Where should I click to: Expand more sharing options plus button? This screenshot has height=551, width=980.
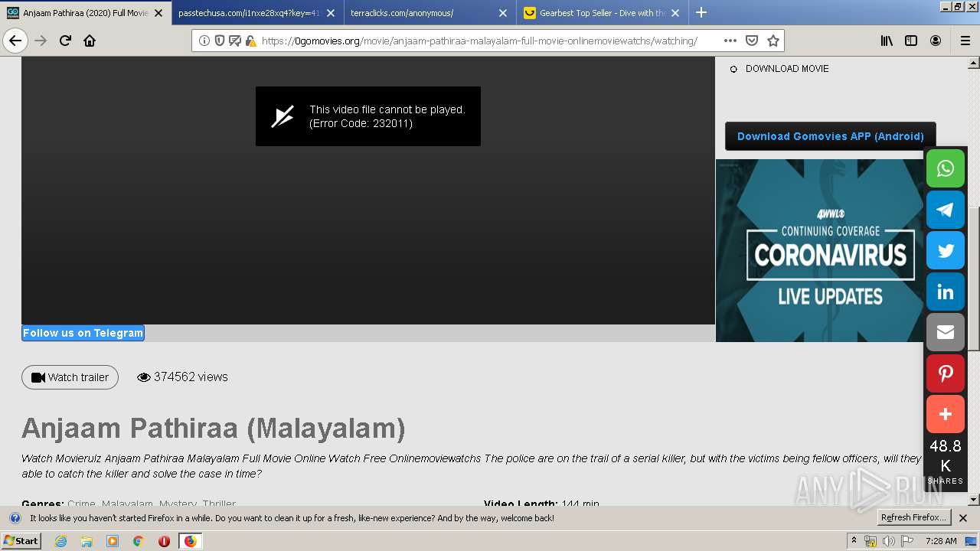click(x=946, y=414)
